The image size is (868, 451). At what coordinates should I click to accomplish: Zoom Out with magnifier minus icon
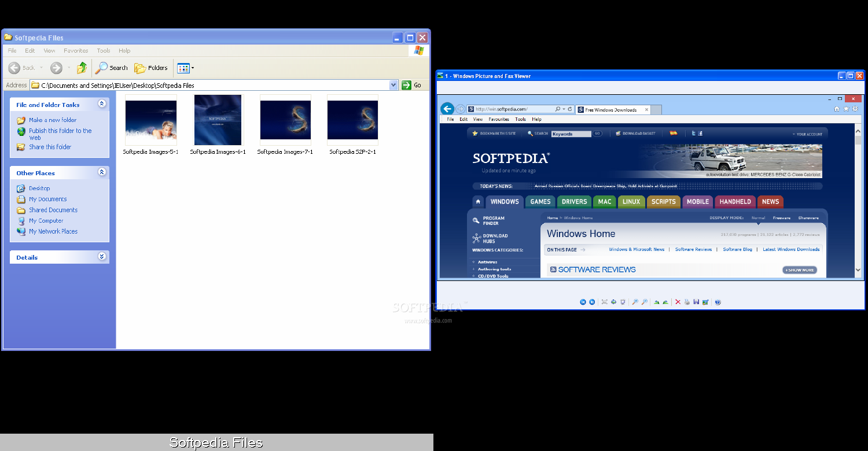[x=644, y=302]
